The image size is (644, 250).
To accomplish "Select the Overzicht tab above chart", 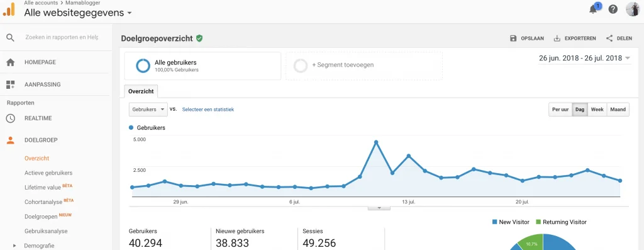I will point(141,91).
